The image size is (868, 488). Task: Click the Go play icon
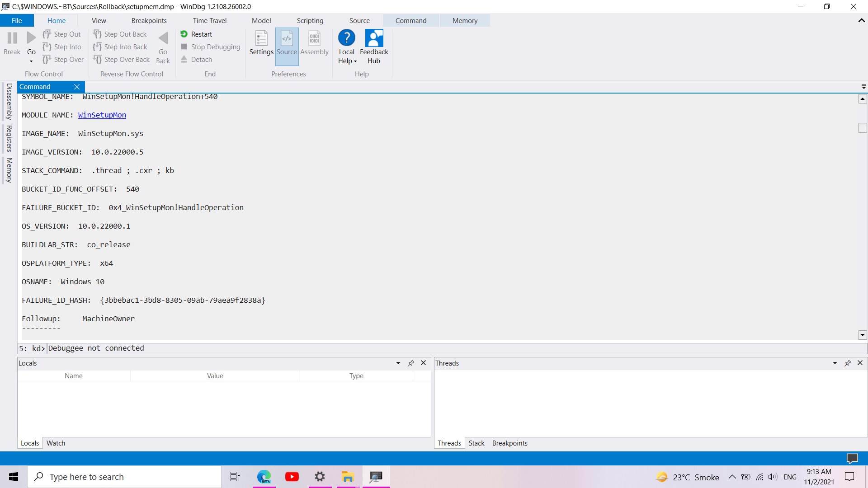pos(31,38)
